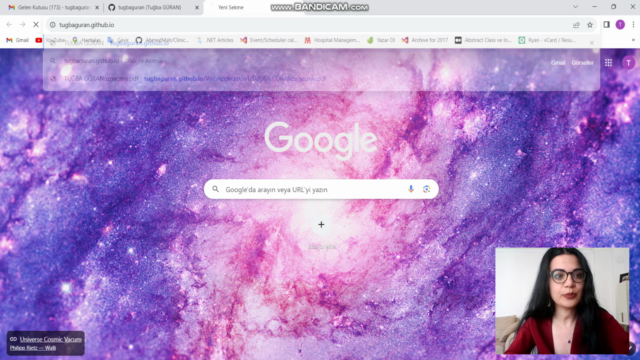Open the Event/Scheduler bookmark
The image size is (640, 360).
[269, 40]
